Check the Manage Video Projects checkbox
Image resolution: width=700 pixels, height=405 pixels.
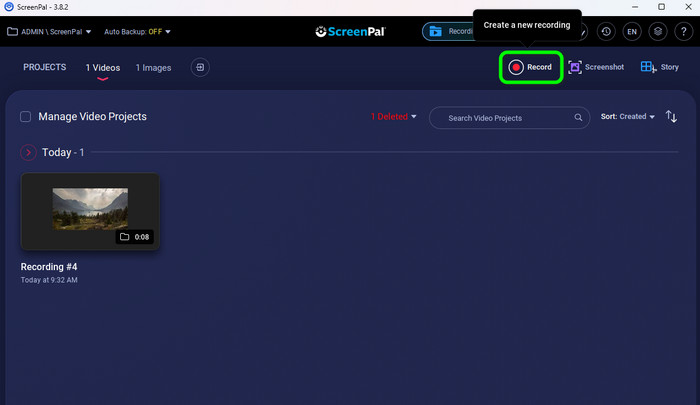[x=25, y=117]
